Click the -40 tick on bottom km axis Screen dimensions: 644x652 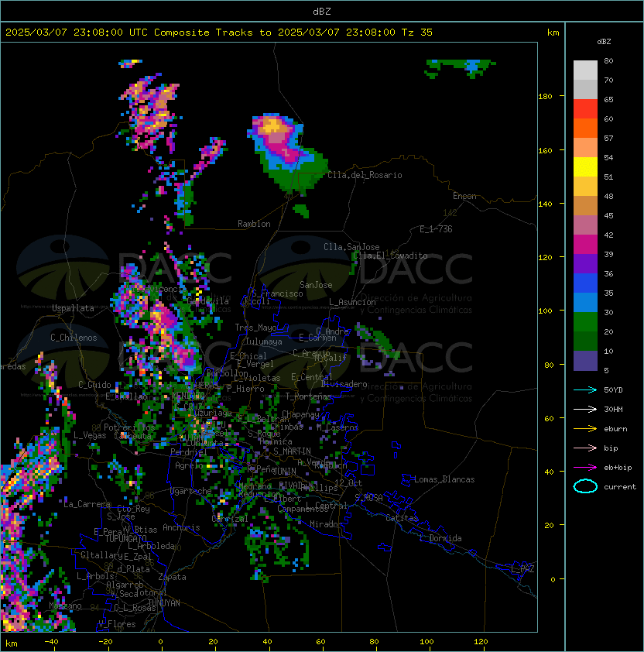pos(52,642)
